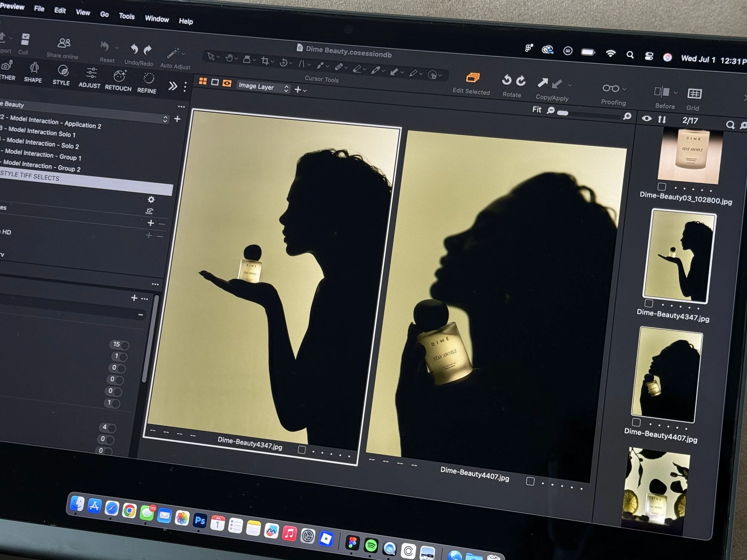Check the box under Dime-Beauty03_102800.jpg thumbnail
Image resolution: width=747 pixels, height=560 pixels.
pos(662,187)
